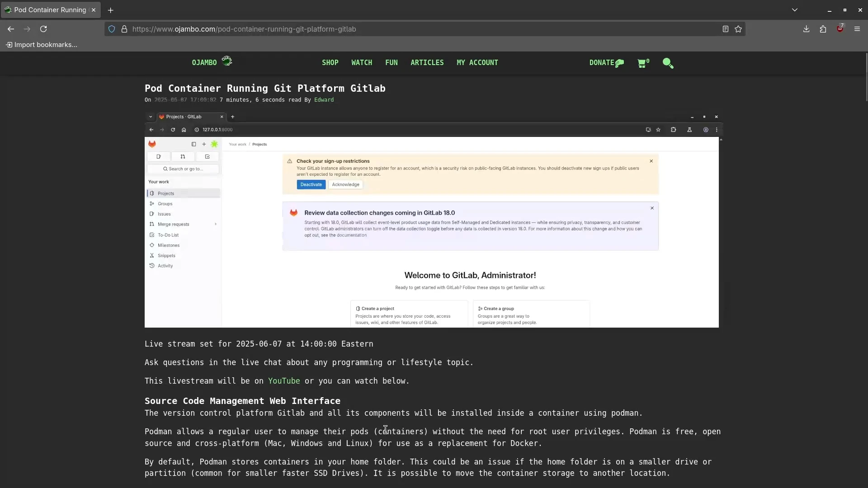
Task: Toggle reader view icon
Action: 725,29
